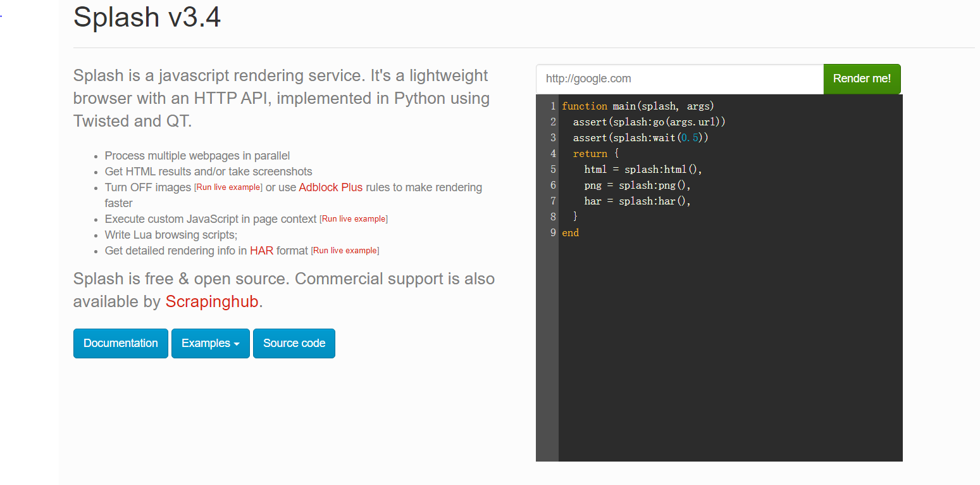Visit the Scrapinghub link
980x485 pixels.
click(212, 302)
